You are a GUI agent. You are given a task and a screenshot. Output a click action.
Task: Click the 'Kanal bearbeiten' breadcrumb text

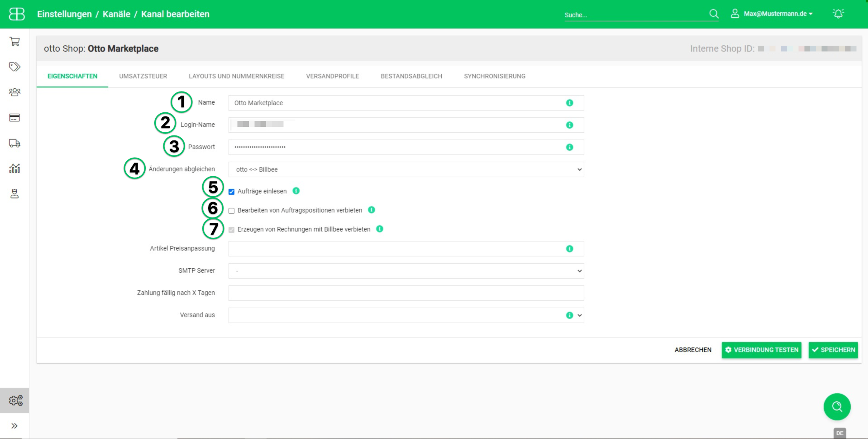(175, 14)
